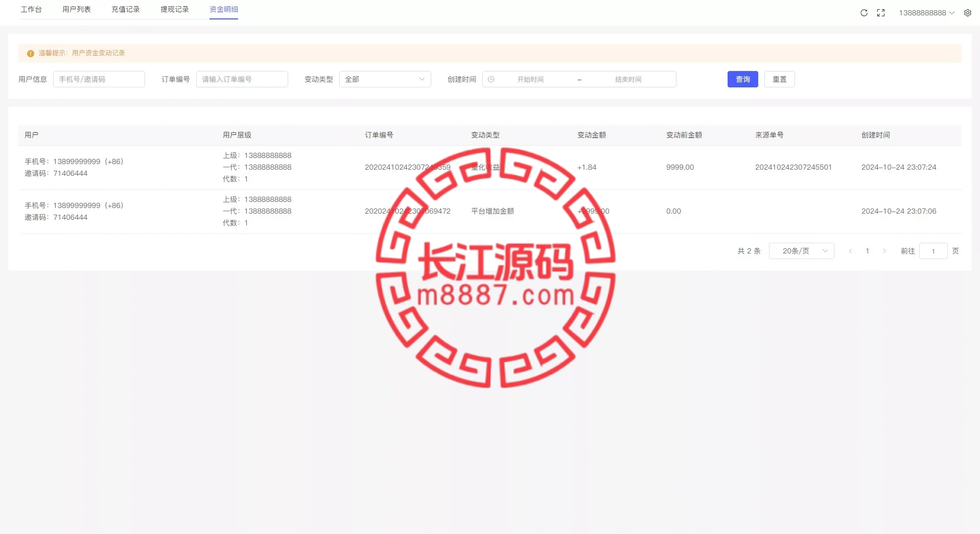Expand the 变动类型 dropdown showing 全部

pos(385,79)
